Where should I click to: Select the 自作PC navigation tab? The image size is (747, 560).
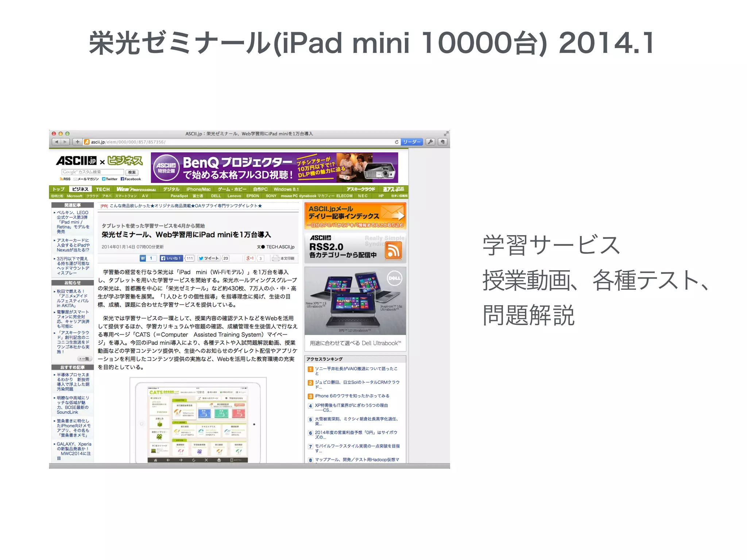point(260,189)
